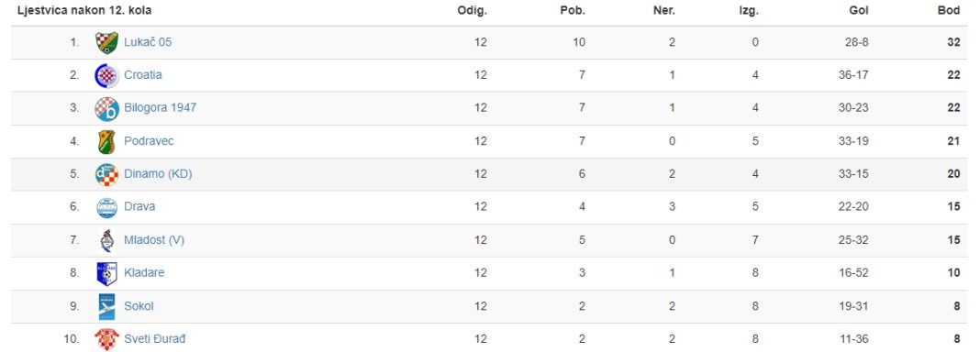Click the Sveti Đurađ club crest
980x352 pixels.
(x=106, y=339)
